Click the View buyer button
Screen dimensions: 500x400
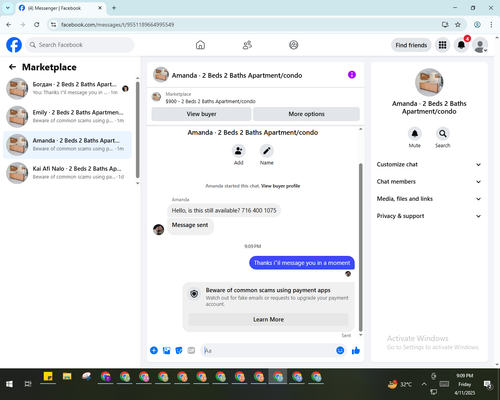(201, 114)
